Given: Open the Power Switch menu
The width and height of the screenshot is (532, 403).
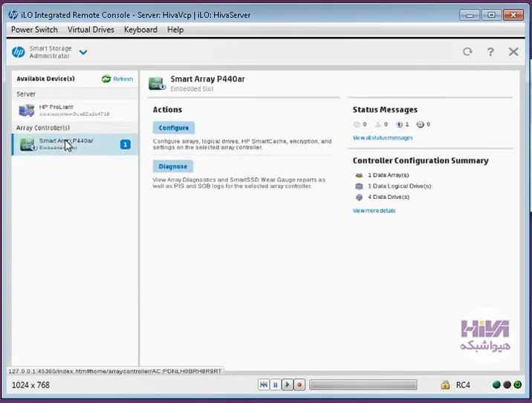Looking at the screenshot, I should pos(34,30).
